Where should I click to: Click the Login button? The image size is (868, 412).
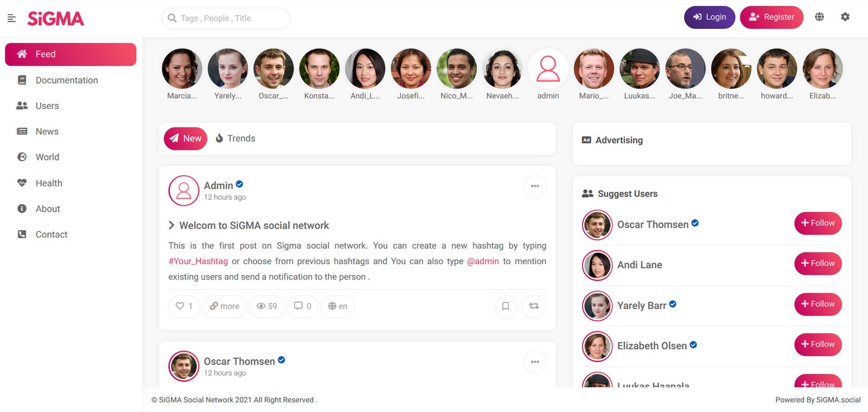pyautogui.click(x=710, y=17)
